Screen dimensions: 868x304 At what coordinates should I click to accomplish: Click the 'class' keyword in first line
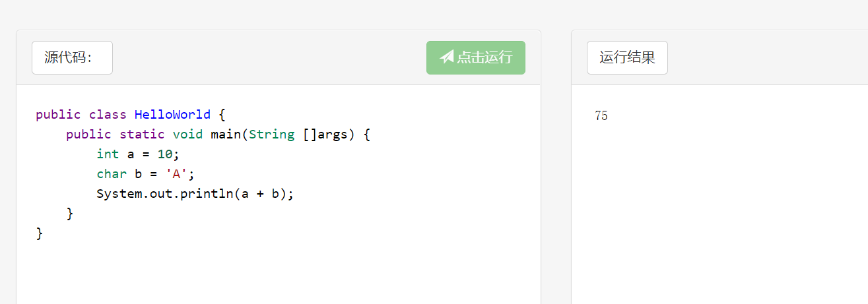pos(108,115)
